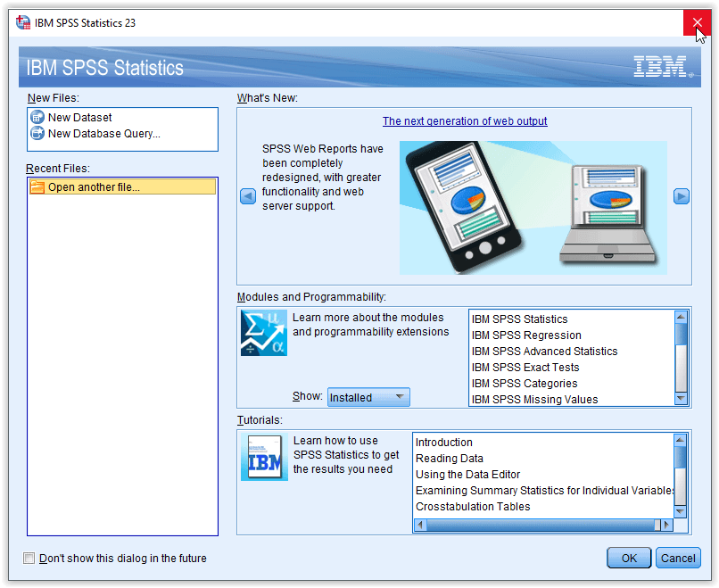Select IBM SPSS Exact Tests module
This screenshot has width=719, height=588.
[x=525, y=368]
